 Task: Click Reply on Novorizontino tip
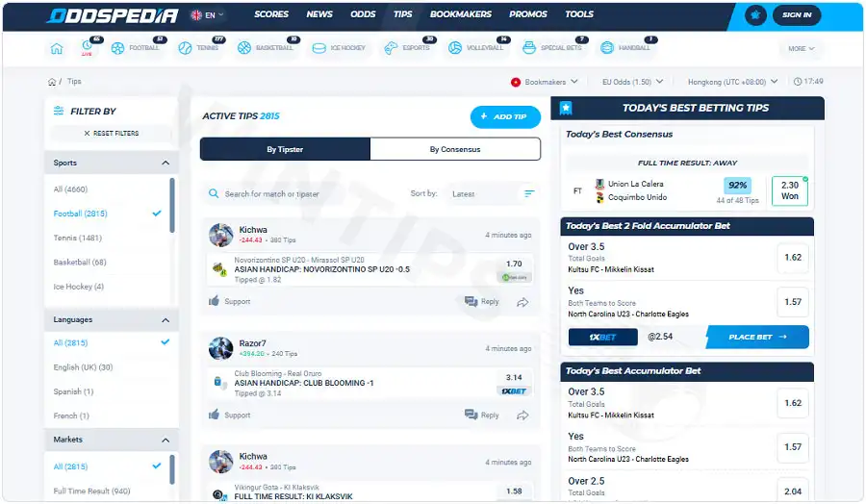pos(482,301)
